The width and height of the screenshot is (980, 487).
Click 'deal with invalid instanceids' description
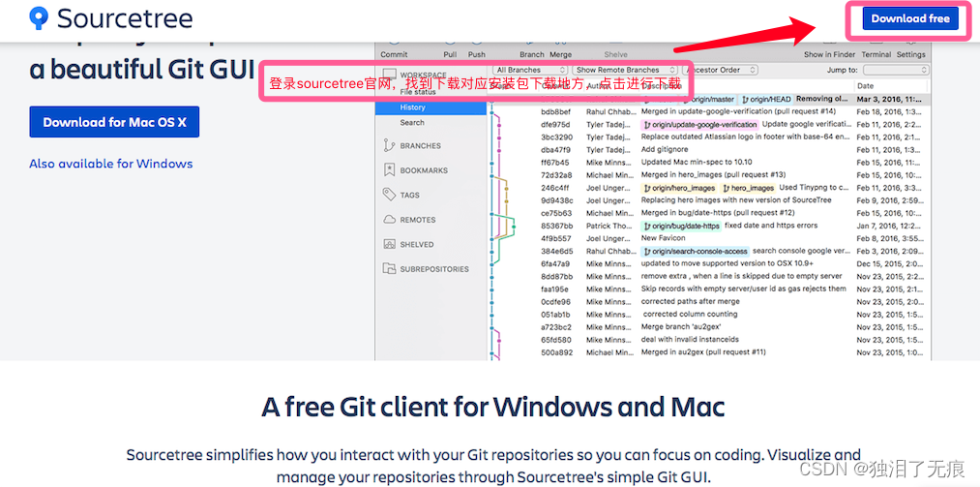pos(690,340)
